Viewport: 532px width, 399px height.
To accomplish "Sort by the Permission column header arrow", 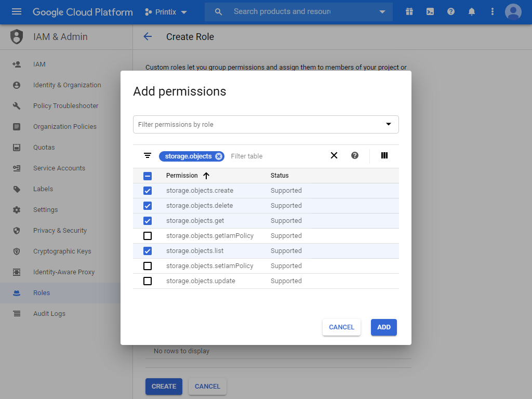I will [x=206, y=176].
